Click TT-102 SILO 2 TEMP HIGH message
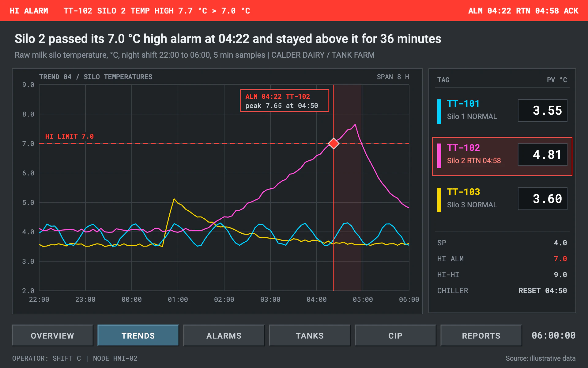 [157, 11]
